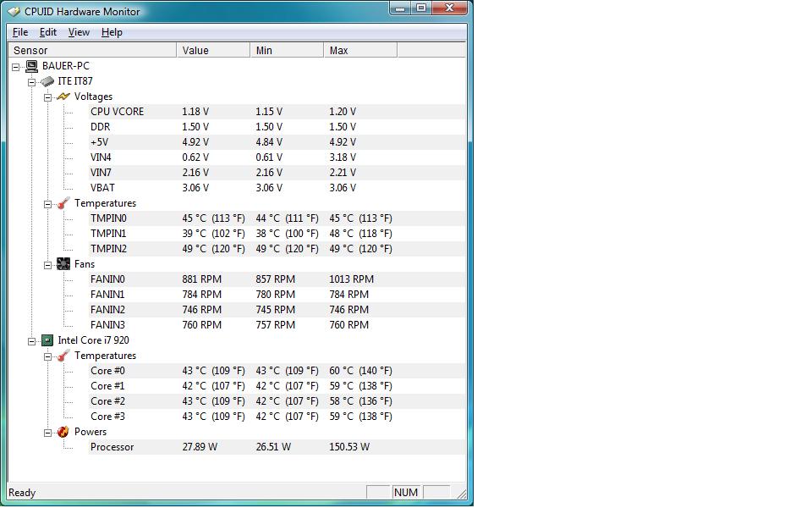Select the TMPIN2 temperature row
The height and width of the screenshot is (508, 812).
click(x=277, y=249)
